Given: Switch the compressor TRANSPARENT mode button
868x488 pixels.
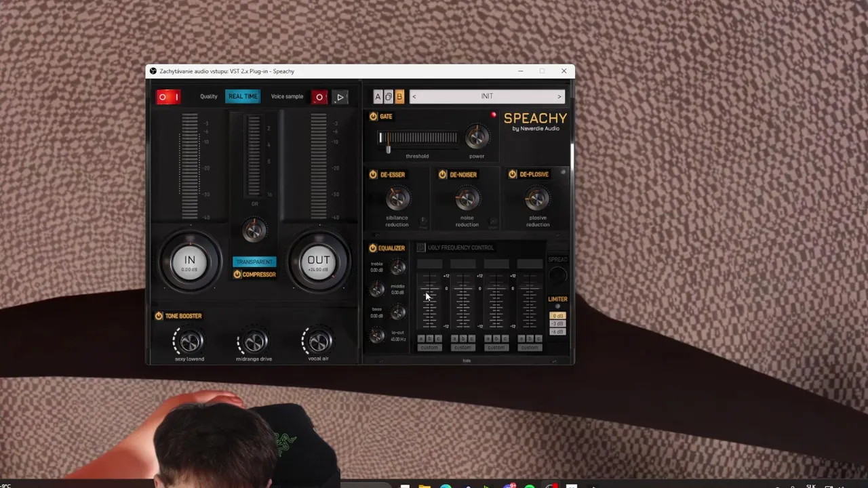Looking at the screenshot, I should tap(254, 262).
